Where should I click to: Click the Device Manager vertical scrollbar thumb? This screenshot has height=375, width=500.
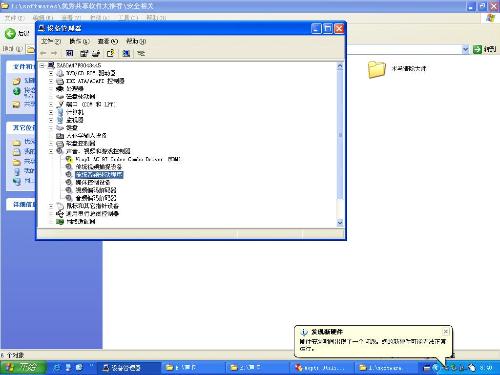(x=340, y=135)
